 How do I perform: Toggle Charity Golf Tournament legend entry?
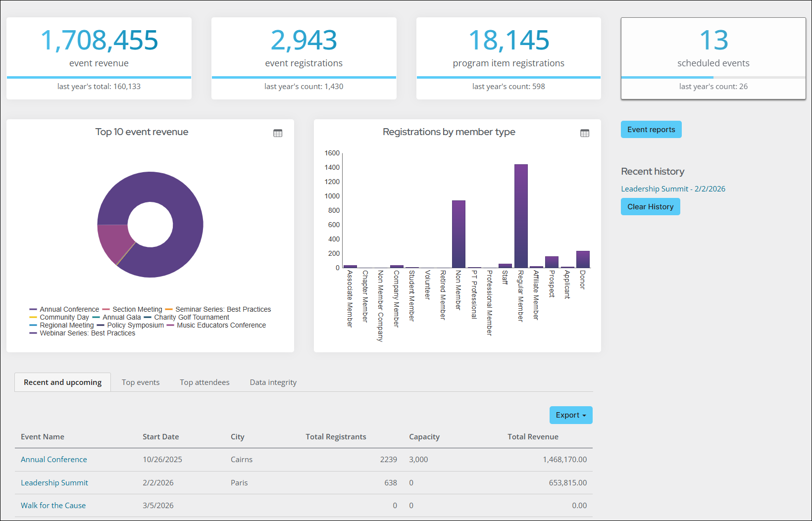point(191,317)
